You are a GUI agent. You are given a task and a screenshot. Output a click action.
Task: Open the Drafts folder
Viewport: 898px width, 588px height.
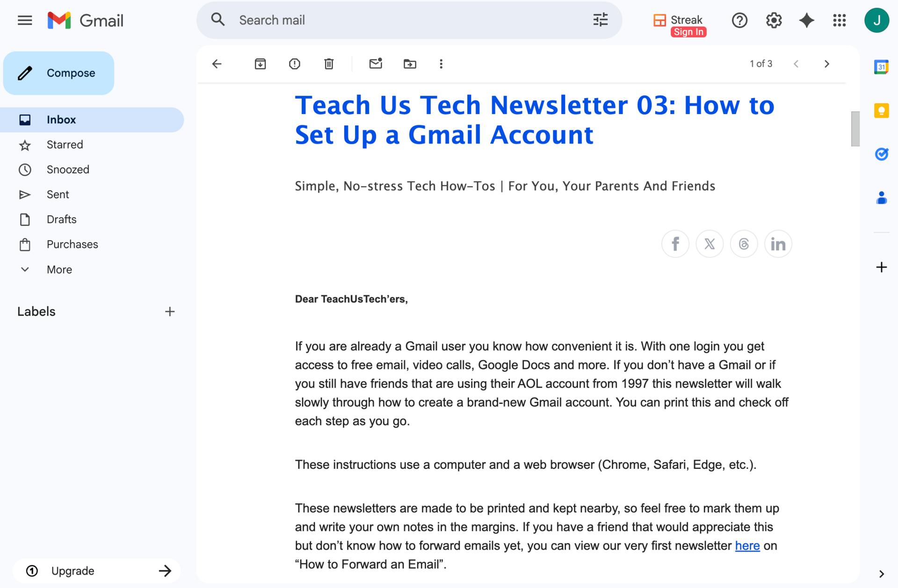click(61, 220)
